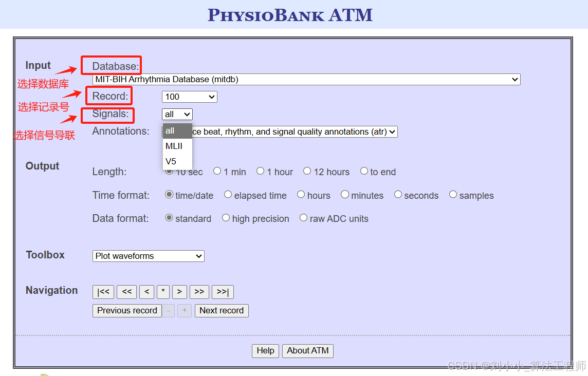
Task: Jump to record end with >>| button
Action: [223, 292]
